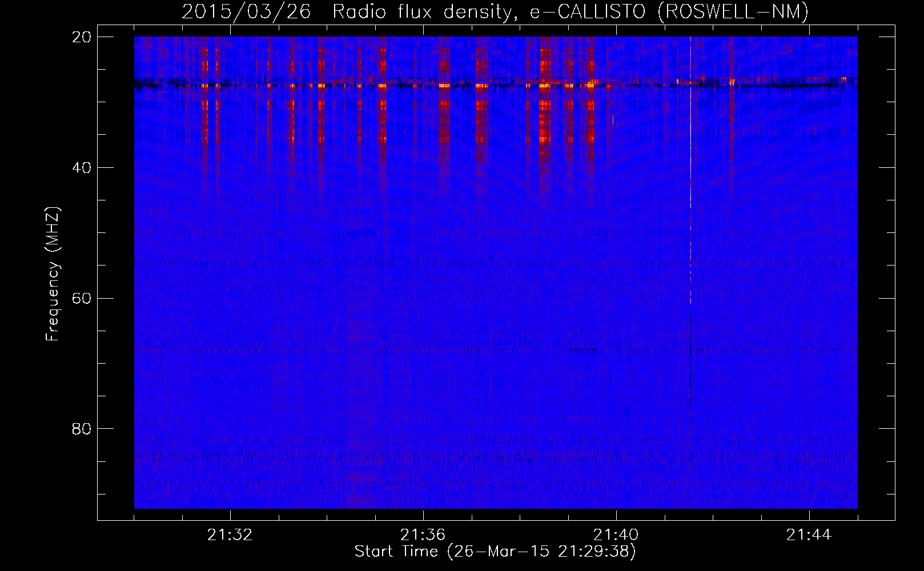Click the '60' frequency tick label
The height and width of the screenshot is (571, 924).
(x=82, y=299)
